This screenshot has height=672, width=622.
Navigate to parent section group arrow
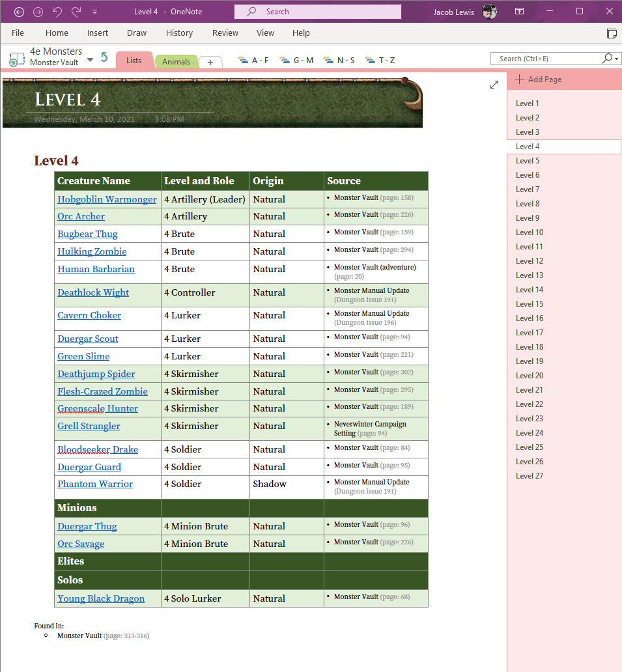(x=104, y=57)
